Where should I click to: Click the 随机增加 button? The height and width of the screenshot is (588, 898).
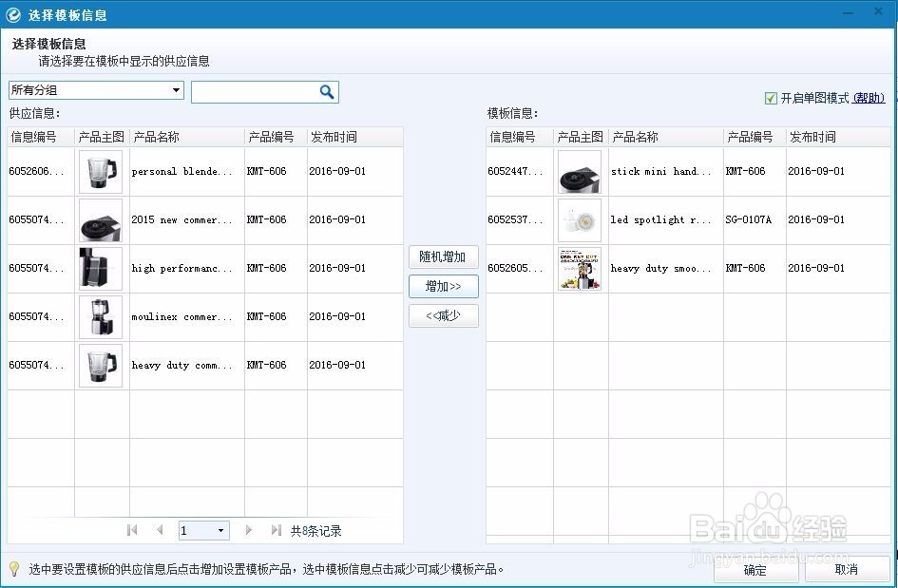(x=443, y=256)
